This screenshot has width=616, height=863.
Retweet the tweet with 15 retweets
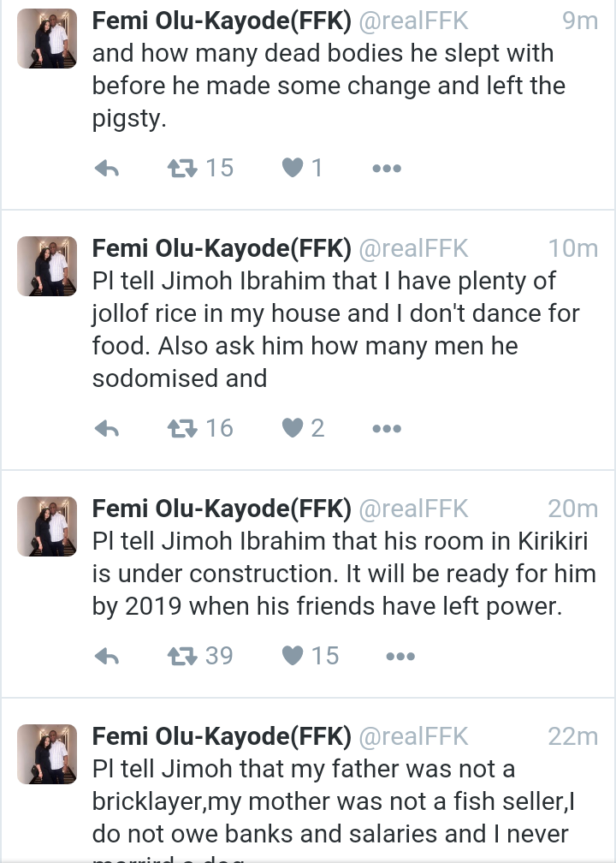pyautogui.click(x=181, y=168)
